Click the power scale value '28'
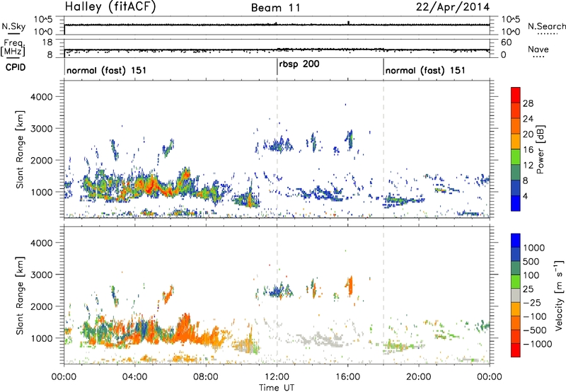566x392 pixels. click(528, 103)
